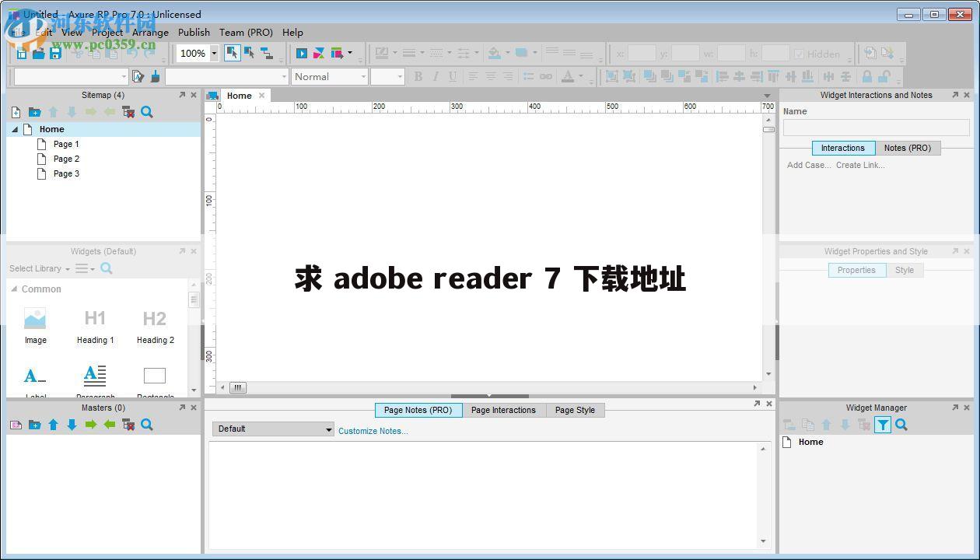Toggle Underline text formatting

click(x=452, y=76)
